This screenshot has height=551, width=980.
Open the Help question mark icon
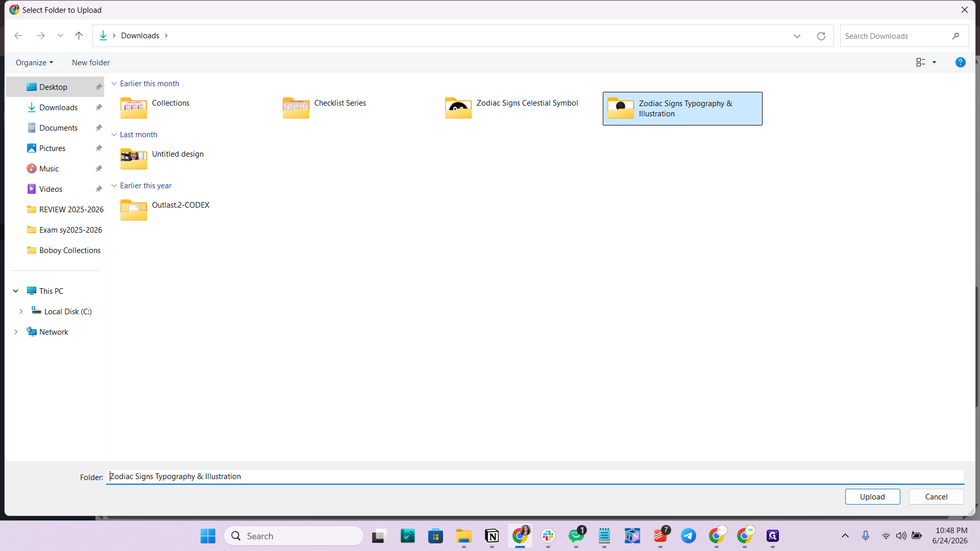pyautogui.click(x=960, y=62)
